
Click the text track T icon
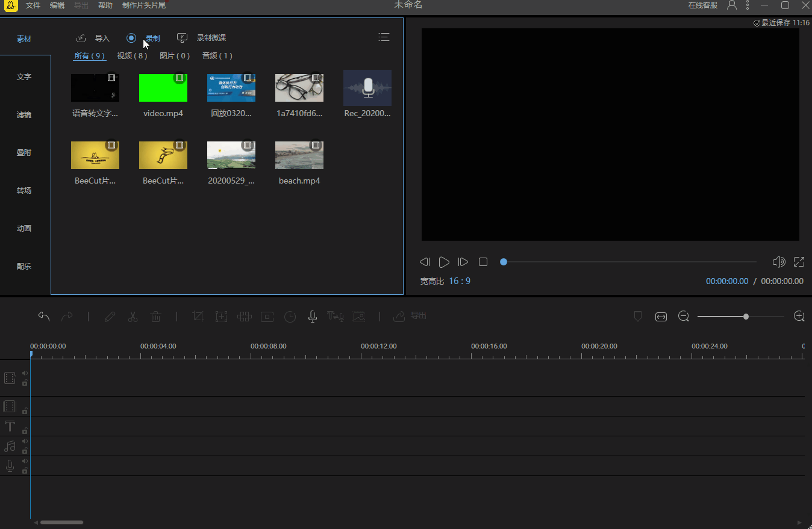coord(10,427)
